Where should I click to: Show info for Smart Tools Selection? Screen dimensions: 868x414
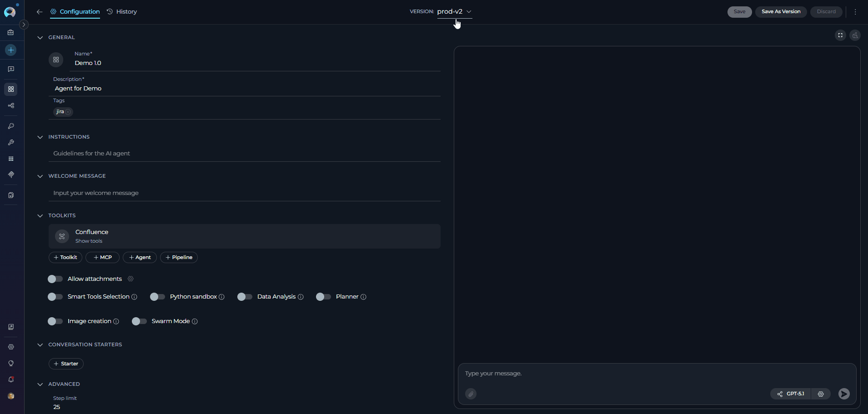[x=134, y=297]
